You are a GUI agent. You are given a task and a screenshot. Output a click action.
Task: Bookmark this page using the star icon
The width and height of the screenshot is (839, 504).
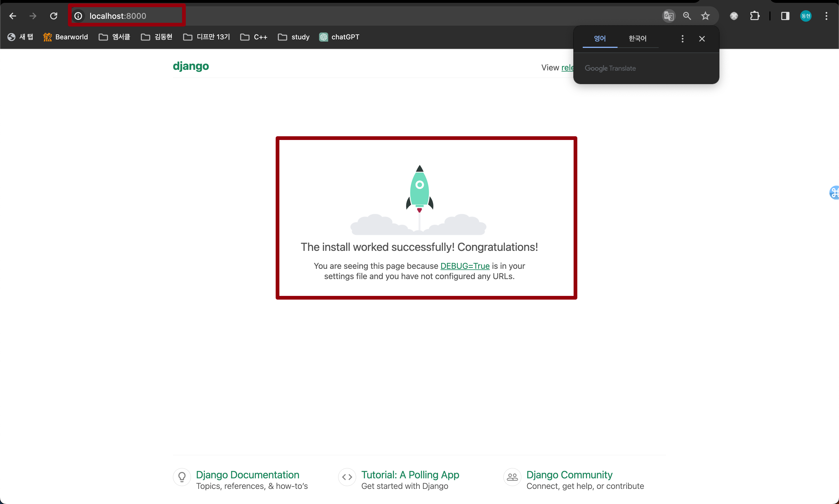(x=705, y=16)
